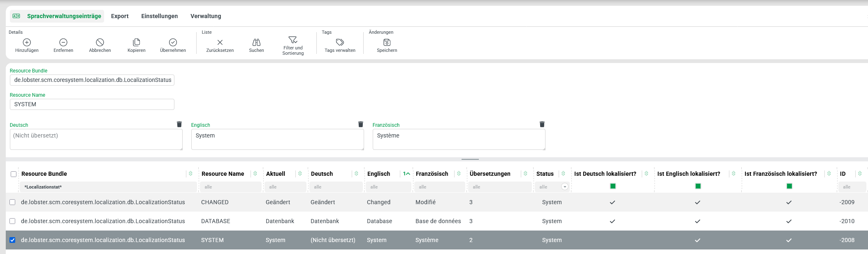Image resolution: width=868 pixels, height=254 pixels.
Task: Toggle sort arrows on Resource Name column
Action: 255,174
